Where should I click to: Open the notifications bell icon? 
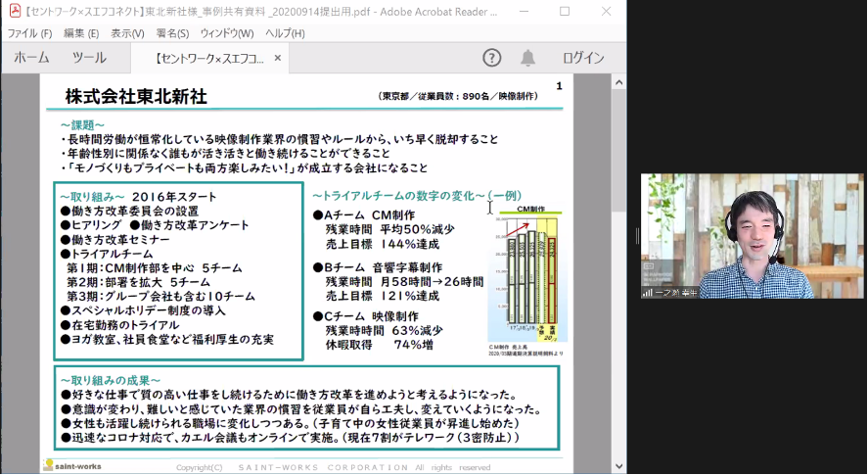point(527,58)
